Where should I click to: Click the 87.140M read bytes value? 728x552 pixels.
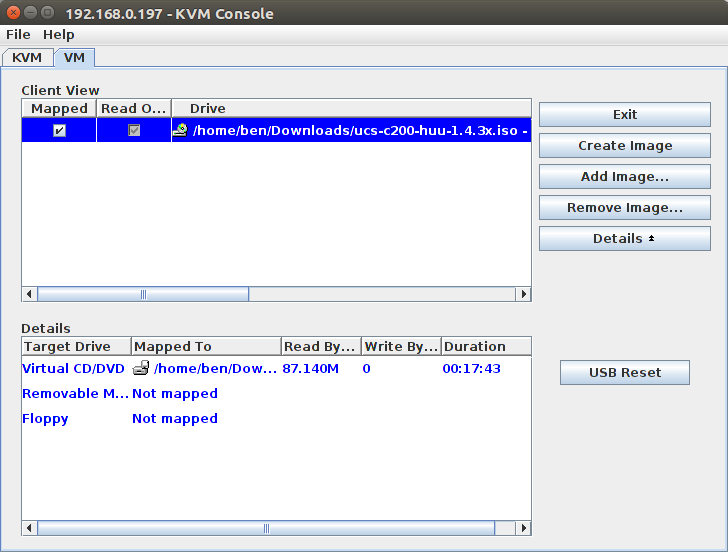pos(311,368)
